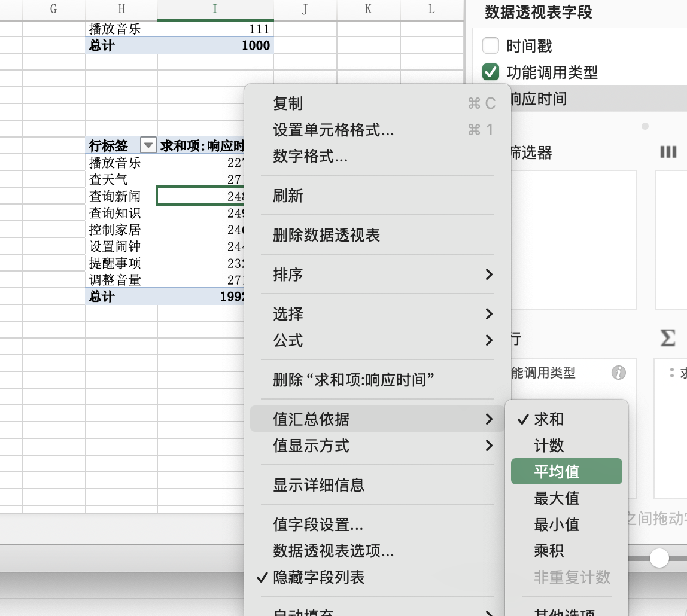Check the 时间戳 field checkbox

click(x=490, y=45)
